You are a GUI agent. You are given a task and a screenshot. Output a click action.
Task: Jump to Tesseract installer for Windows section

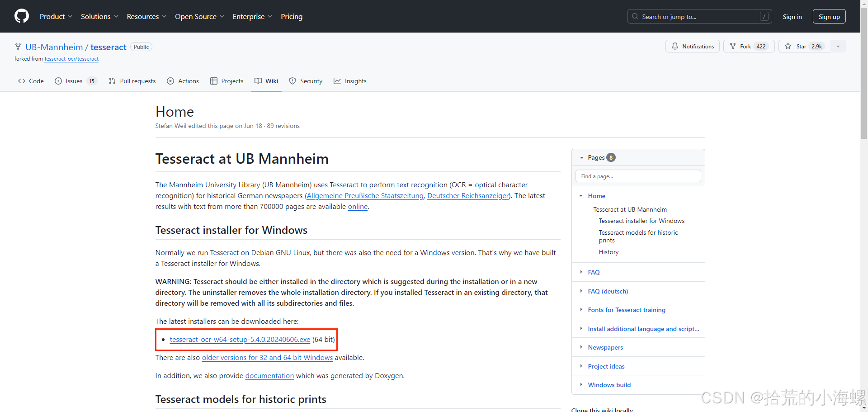tap(642, 221)
